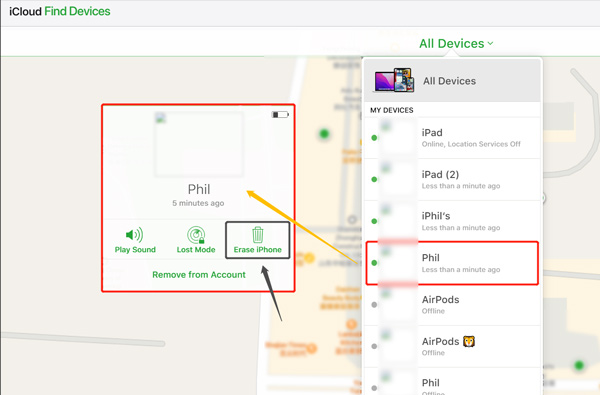Click the battery level icon in Phil's card
The height and width of the screenshot is (395, 600).
[x=280, y=114]
